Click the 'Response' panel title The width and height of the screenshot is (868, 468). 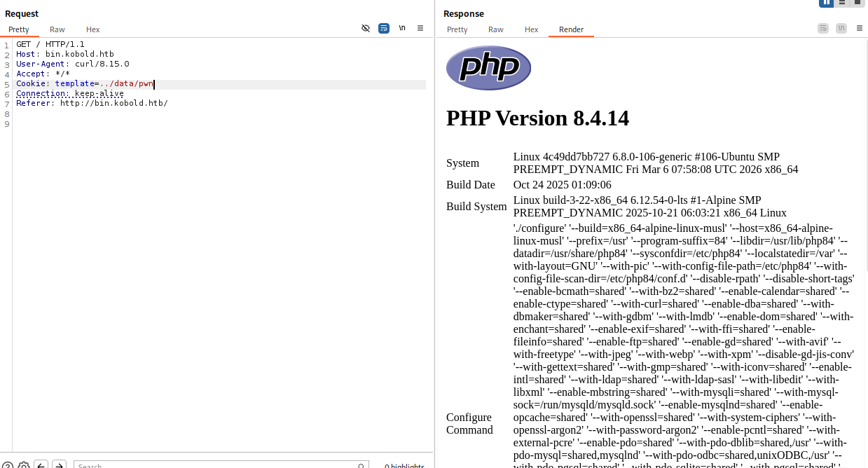[x=464, y=13]
